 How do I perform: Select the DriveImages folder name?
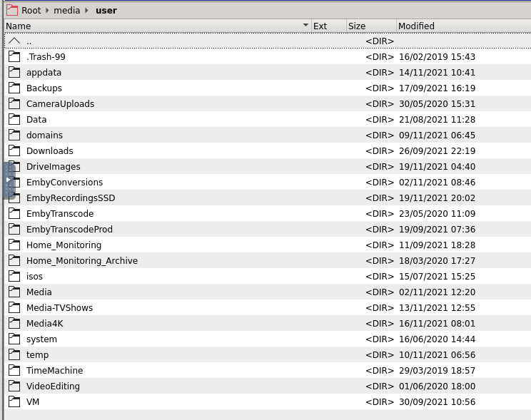[x=53, y=167]
